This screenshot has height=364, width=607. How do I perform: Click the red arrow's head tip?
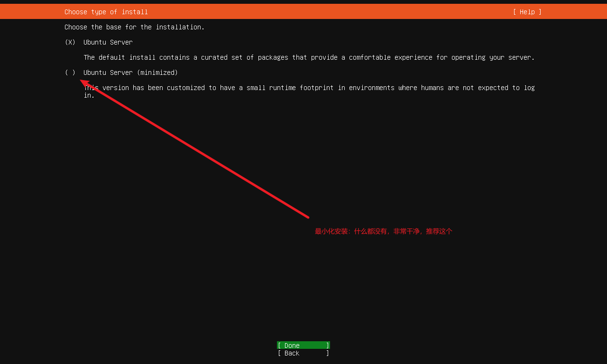82,81
